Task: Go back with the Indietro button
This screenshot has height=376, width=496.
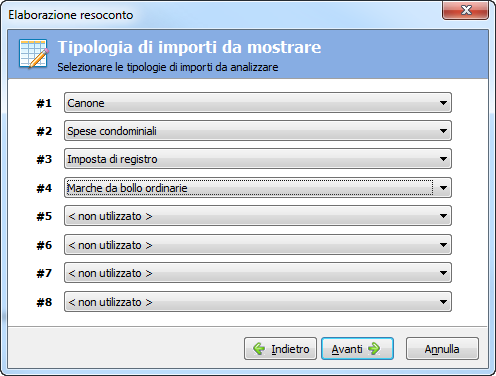Action: [280, 349]
